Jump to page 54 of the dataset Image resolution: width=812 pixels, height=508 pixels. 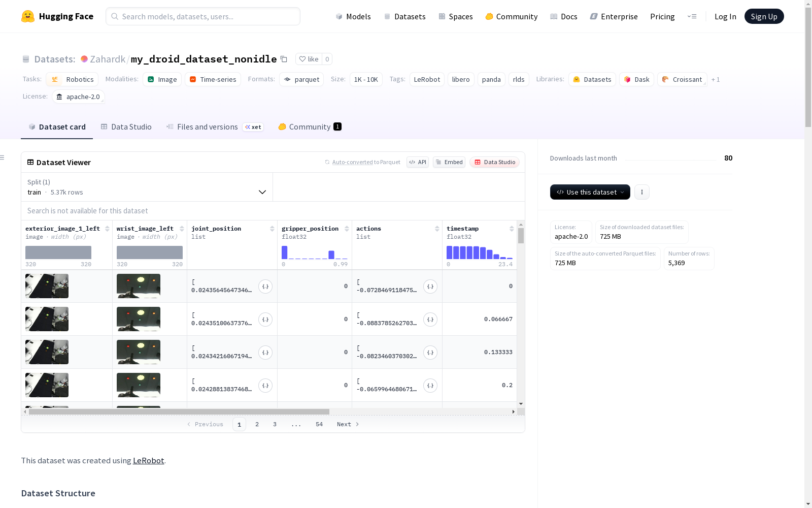319,424
